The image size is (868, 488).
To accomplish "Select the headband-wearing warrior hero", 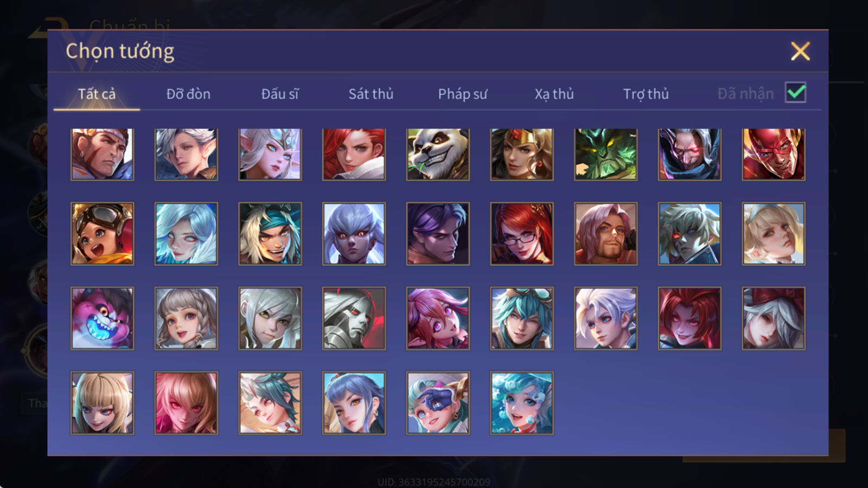I will (x=102, y=155).
